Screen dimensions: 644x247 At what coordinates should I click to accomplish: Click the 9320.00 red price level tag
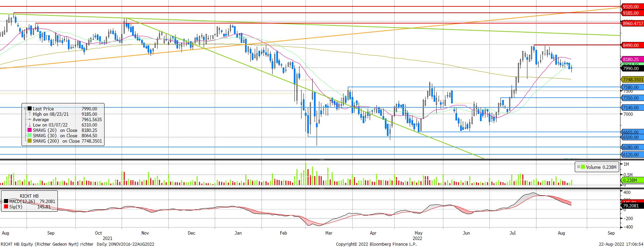(x=631, y=7)
